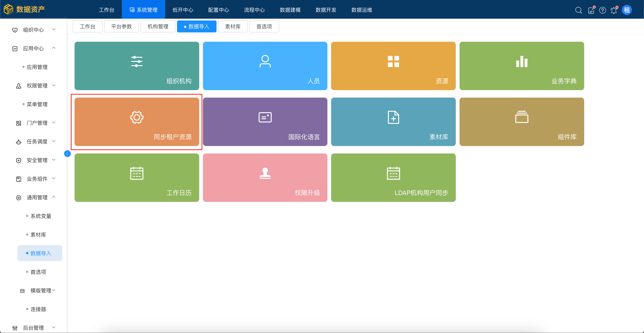
Task: Expand the 组织中心 sidebar section
Action: click(34, 30)
